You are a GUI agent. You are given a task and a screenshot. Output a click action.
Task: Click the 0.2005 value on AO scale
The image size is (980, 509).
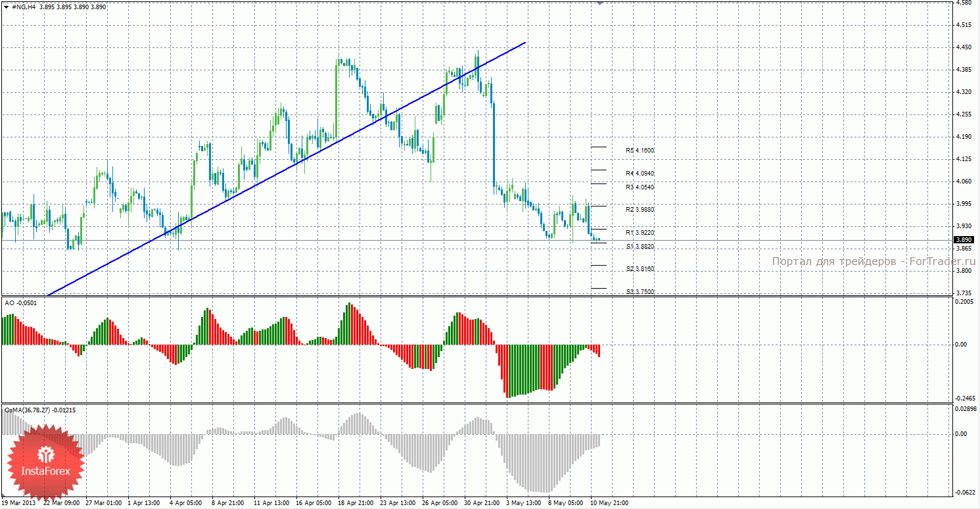point(964,302)
